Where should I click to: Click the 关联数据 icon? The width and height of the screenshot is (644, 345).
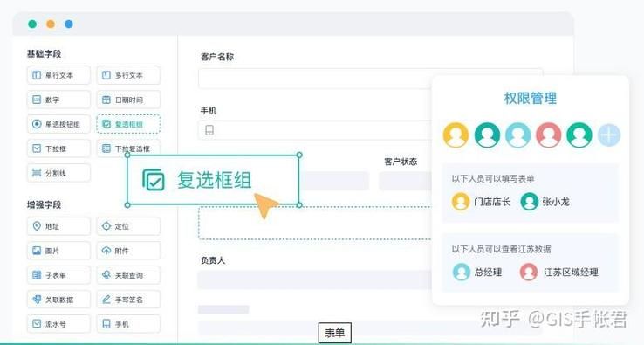(x=37, y=300)
